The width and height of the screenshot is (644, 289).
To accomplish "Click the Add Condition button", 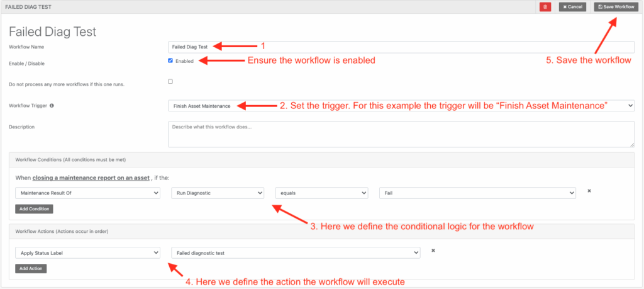I will click(x=34, y=209).
